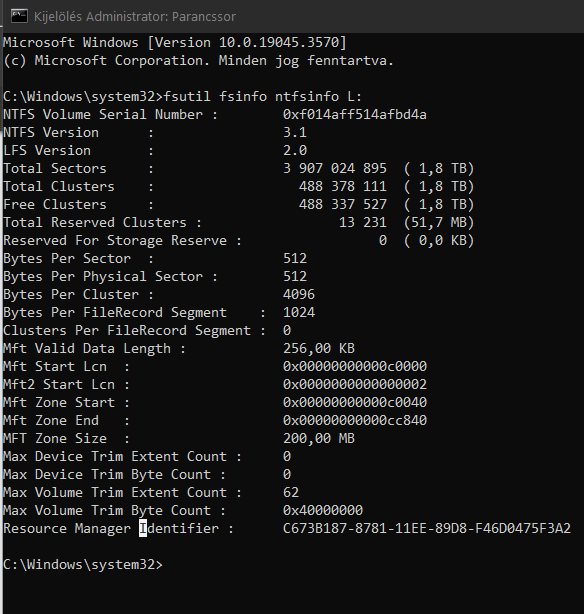
Task: Click the 'Mft Valid Data Length' value 256,00 KB
Action: coord(319,349)
